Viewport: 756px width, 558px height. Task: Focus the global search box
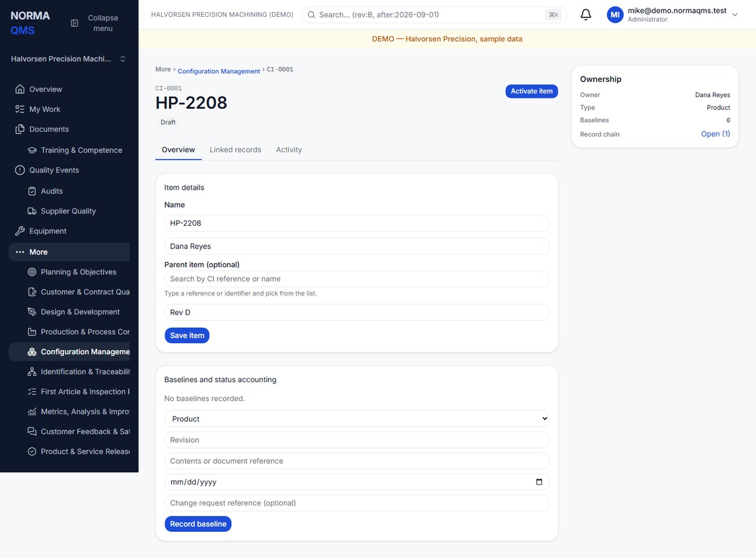point(434,15)
